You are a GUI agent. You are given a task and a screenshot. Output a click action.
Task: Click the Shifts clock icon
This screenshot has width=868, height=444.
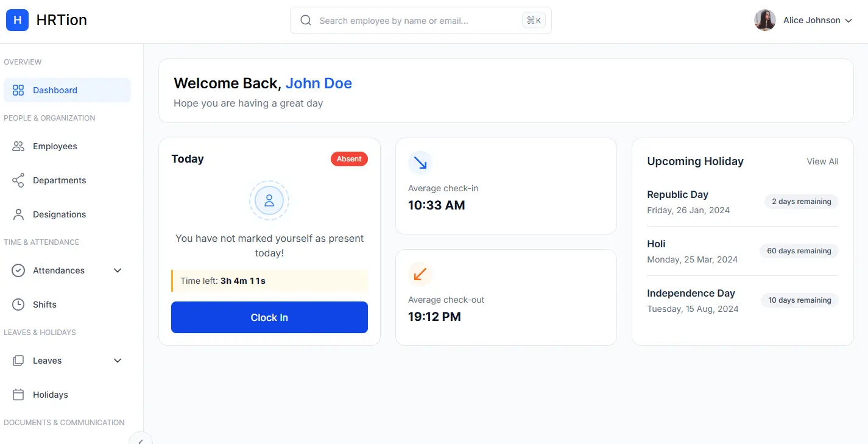[18, 305]
